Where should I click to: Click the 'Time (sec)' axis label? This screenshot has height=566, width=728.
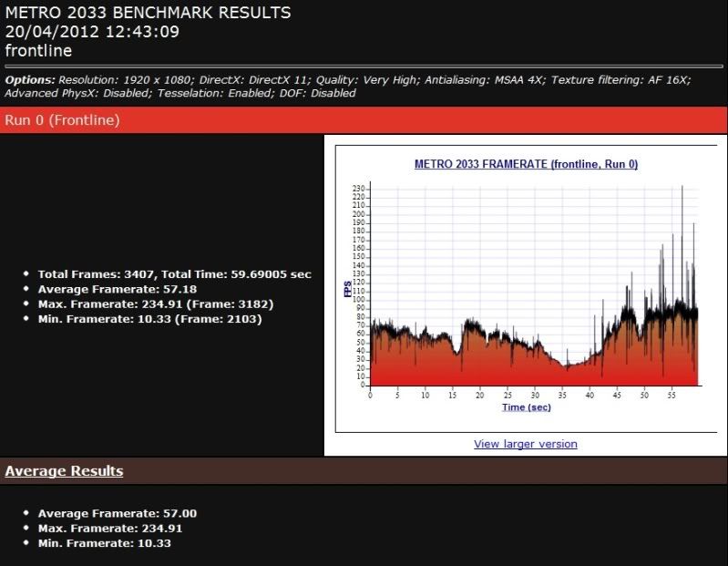526,407
